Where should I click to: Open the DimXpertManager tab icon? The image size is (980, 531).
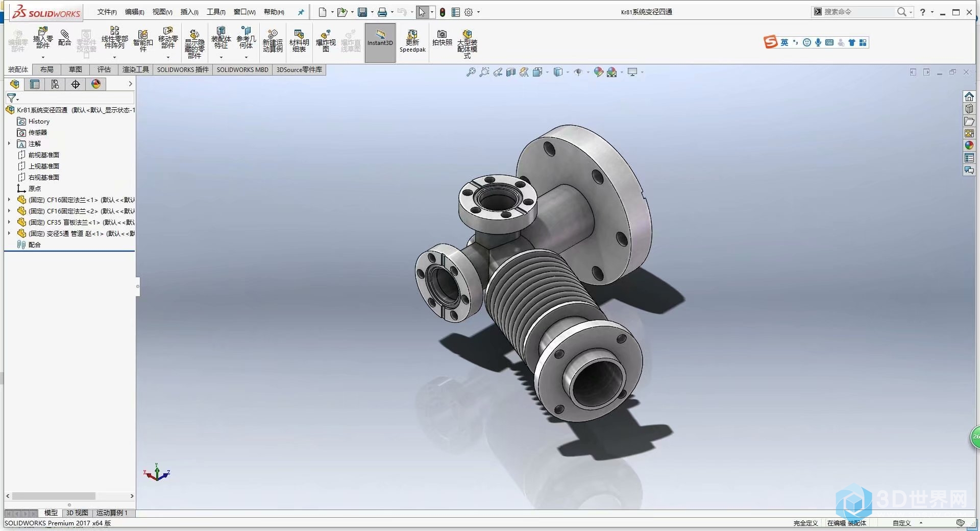(x=76, y=84)
